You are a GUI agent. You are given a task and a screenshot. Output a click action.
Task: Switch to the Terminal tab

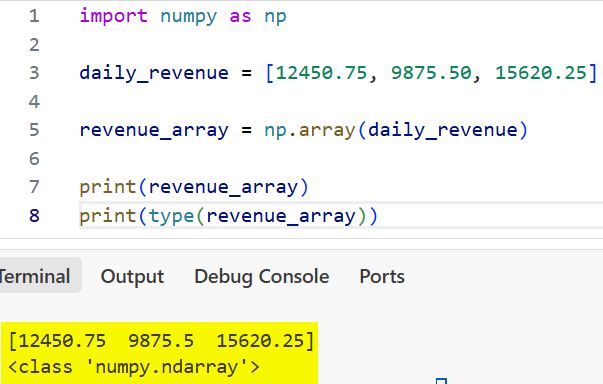click(35, 276)
